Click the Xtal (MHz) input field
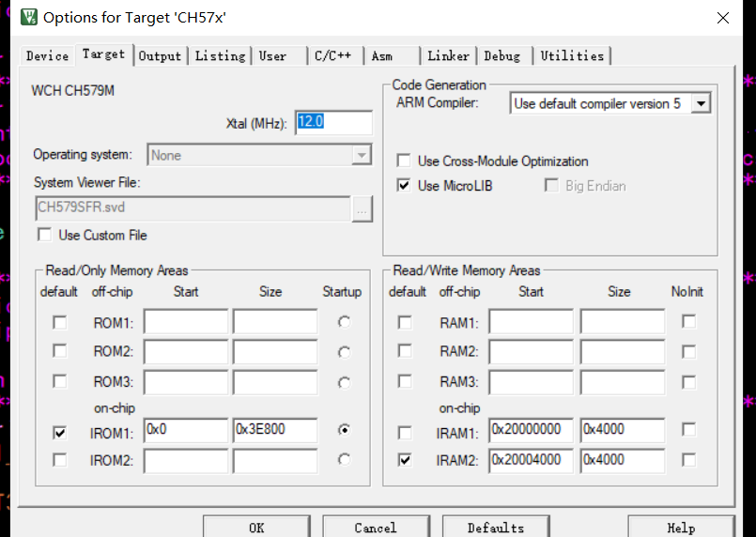Viewport: 756px width, 537px height. pyautogui.click(x=333, y=122)
